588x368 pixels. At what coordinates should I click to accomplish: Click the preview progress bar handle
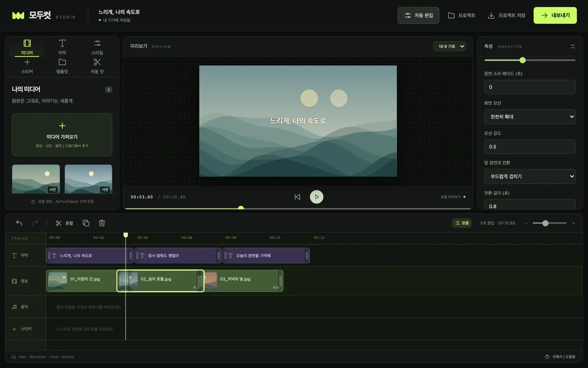click(241, 208)
